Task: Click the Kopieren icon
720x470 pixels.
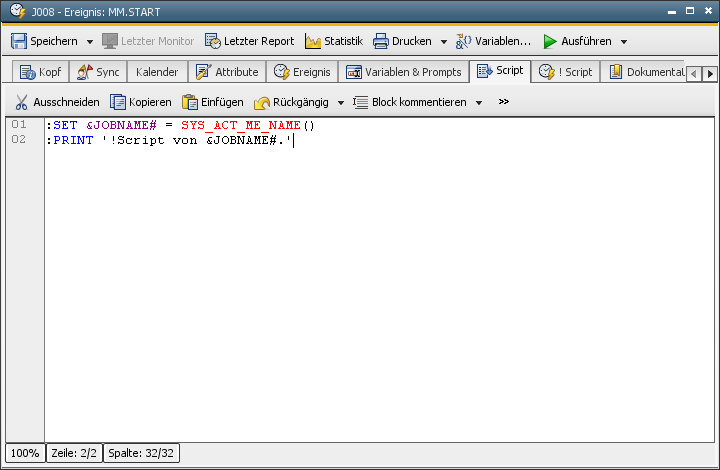Action: click(118, 102)
